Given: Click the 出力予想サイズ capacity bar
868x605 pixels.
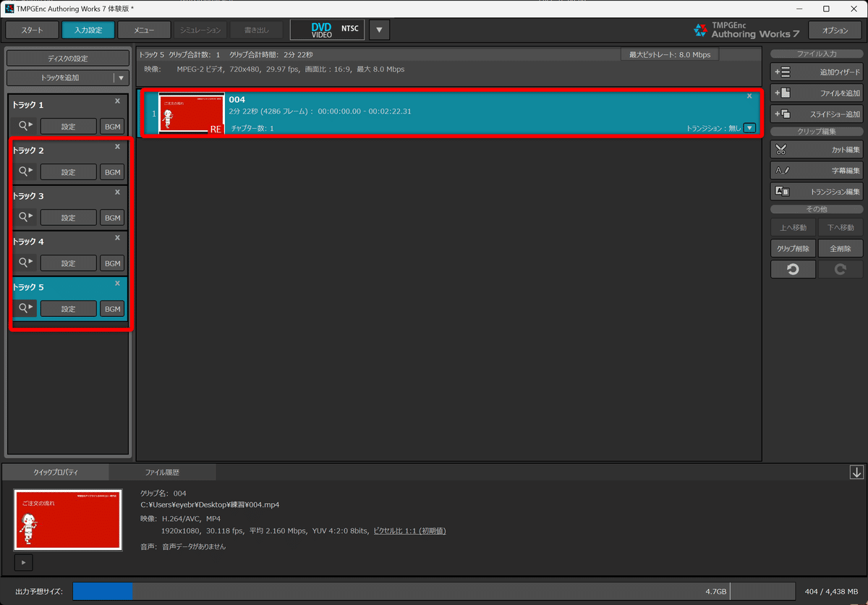Looking at the screenshot, I should tap(434, 591).
